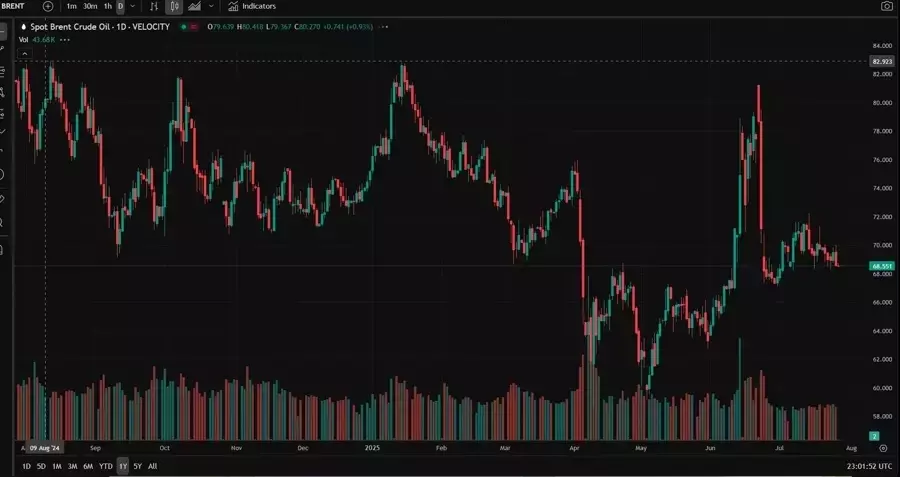Click the BRENT symbol search field
900x477 pixels.
15,6
